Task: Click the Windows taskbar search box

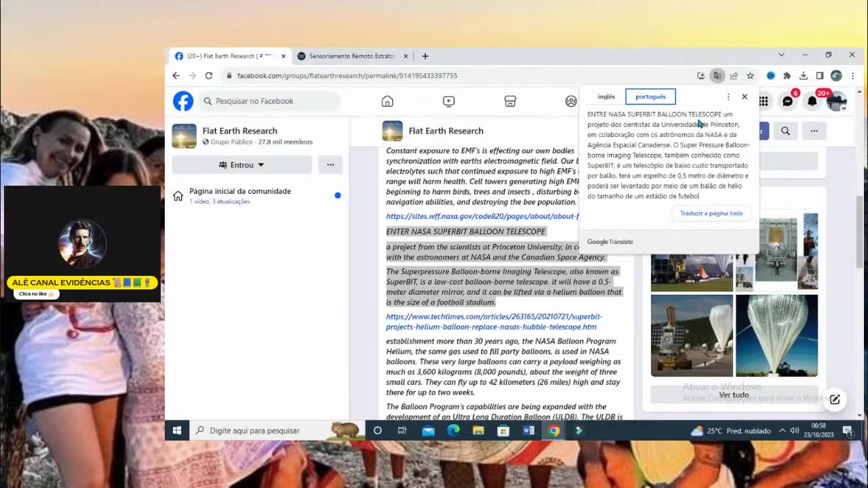Action: pos(277,430)
